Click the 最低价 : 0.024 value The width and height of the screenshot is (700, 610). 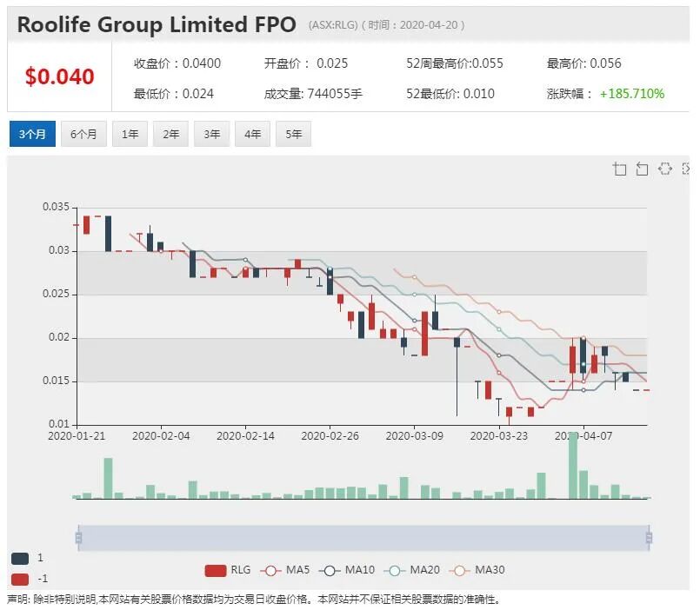174,94
